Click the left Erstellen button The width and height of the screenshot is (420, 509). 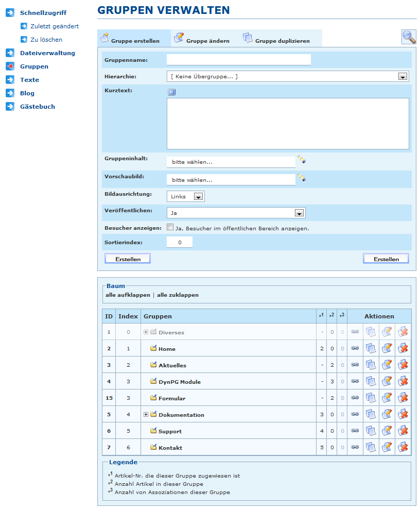tap(128, 259)
